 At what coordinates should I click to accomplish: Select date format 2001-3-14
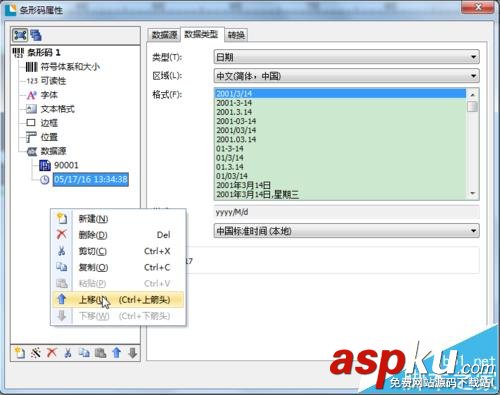click(340, 103)
